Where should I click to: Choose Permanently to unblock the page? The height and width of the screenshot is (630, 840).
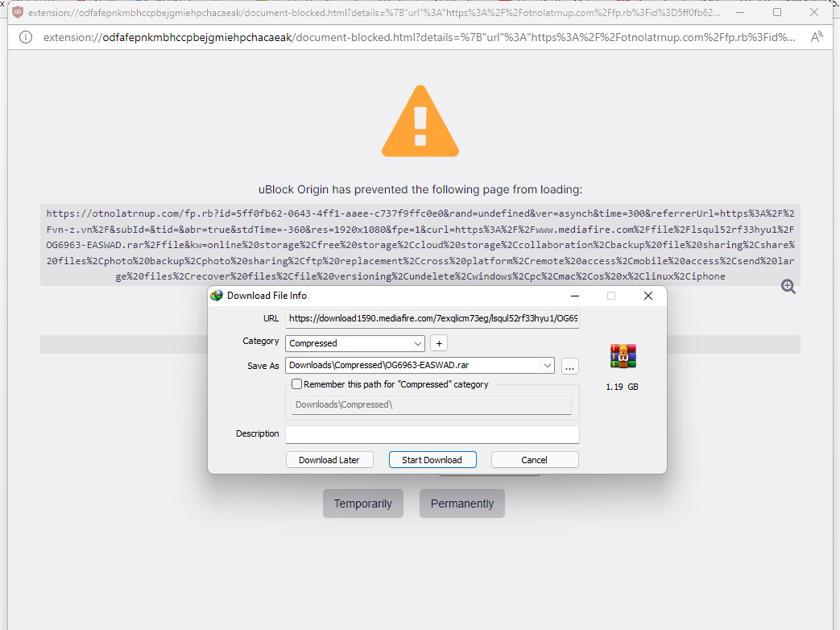coord(462,504)
